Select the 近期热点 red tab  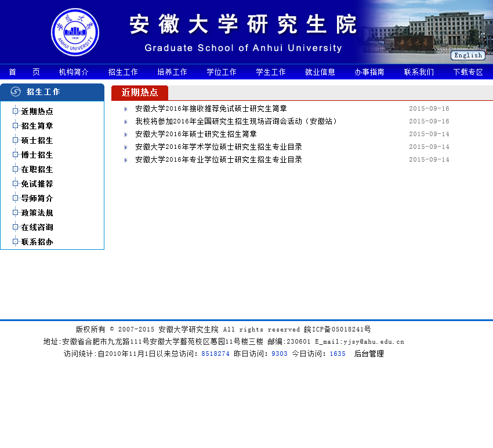click(x=140, y=92)
